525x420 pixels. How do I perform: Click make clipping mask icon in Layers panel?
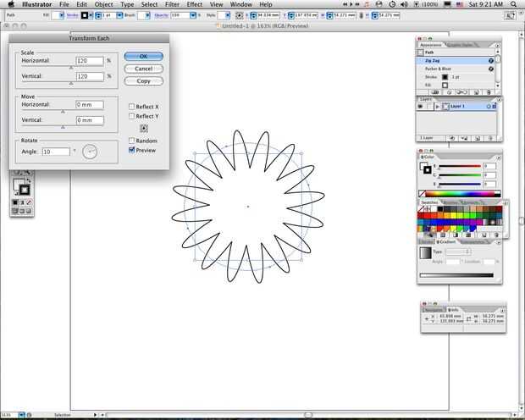click(x=452, y=138)
